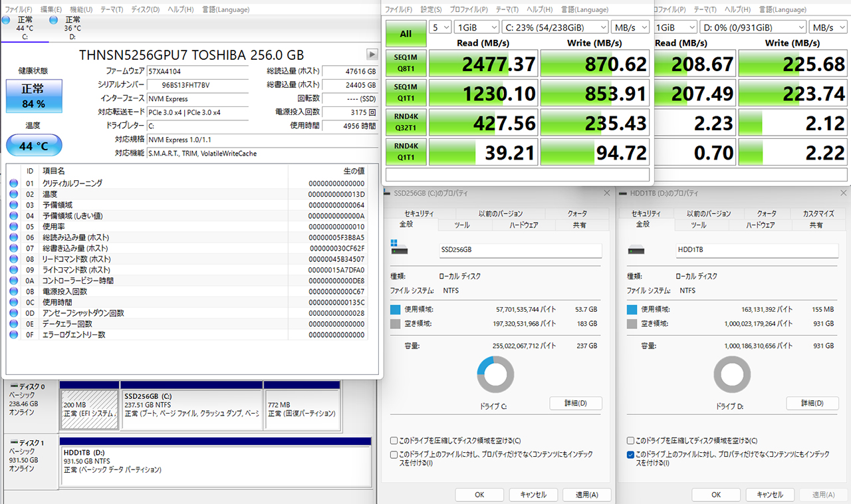Screen dimensions: 851x504
Task: Uncheck content indexing checkbox in D: properties
Action: click(631, 455)
